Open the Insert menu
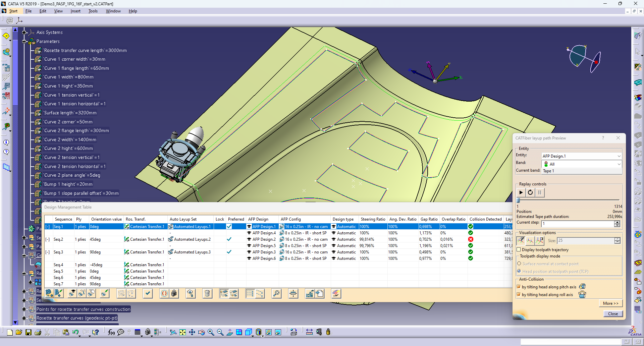 click(x=75, y=11)
